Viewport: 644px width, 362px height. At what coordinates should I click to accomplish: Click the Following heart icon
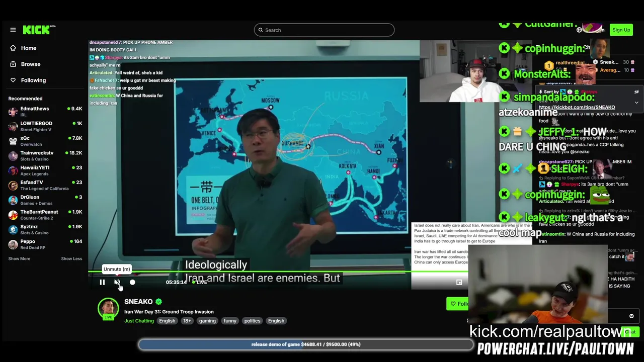point(13,80)
